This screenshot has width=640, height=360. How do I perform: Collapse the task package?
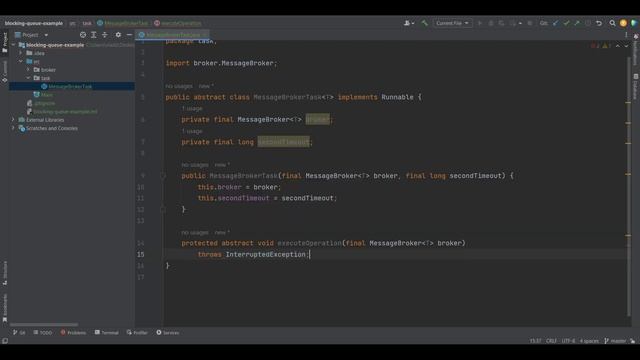[28, 78]
